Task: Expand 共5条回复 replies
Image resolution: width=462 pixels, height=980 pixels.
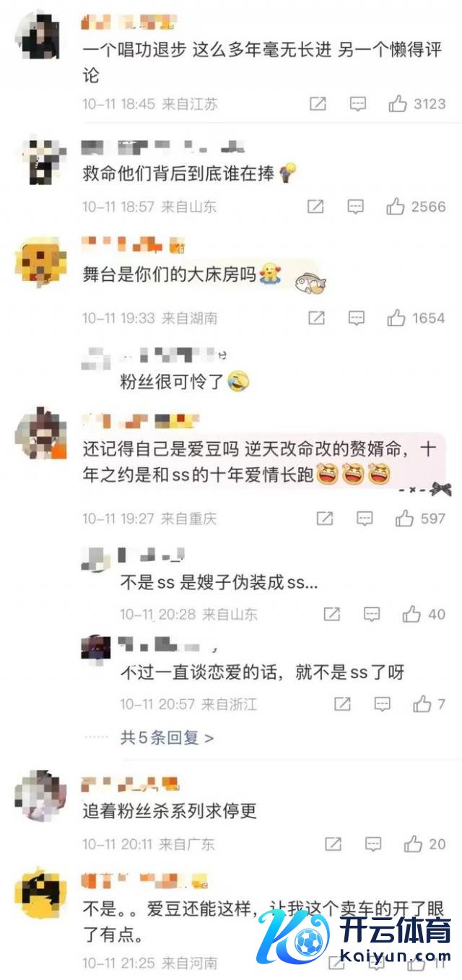Action: (167, 738)
